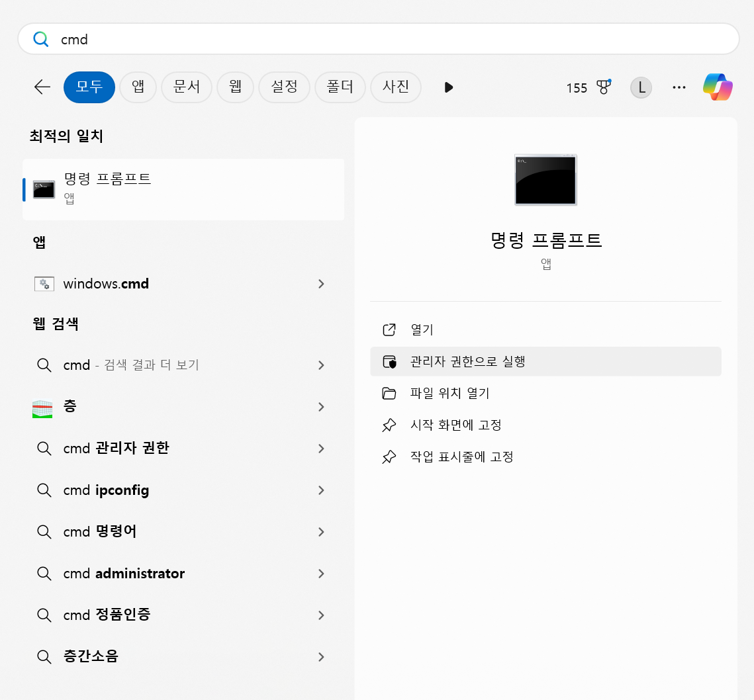Image resolution: width=754 pixels, height=700 pixels.
Task: Click 명령 프롬프트 title in preview pane
Action: pos(545,240)
